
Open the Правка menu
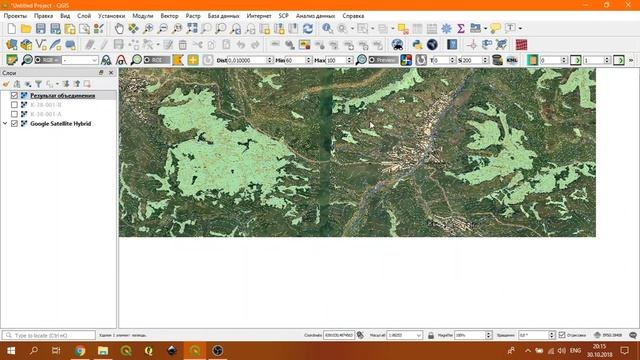(43, 16)
